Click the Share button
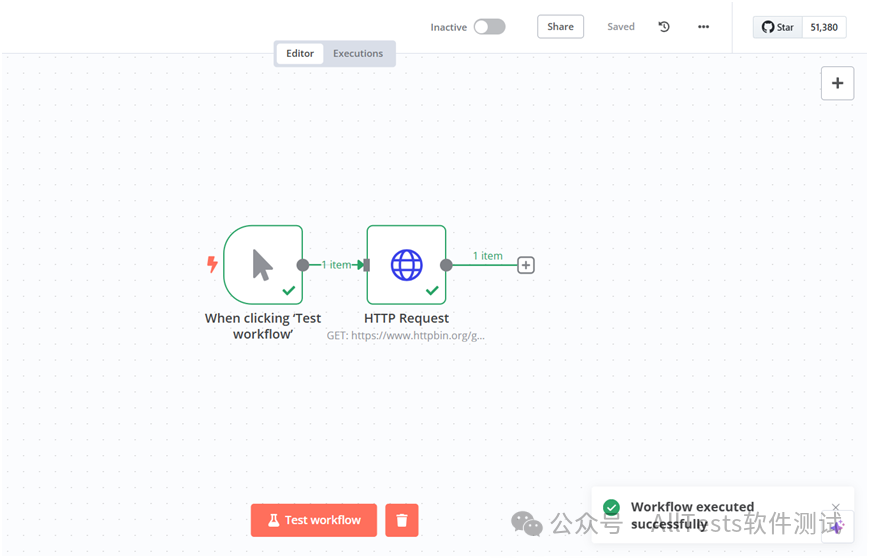 (560, 27)
